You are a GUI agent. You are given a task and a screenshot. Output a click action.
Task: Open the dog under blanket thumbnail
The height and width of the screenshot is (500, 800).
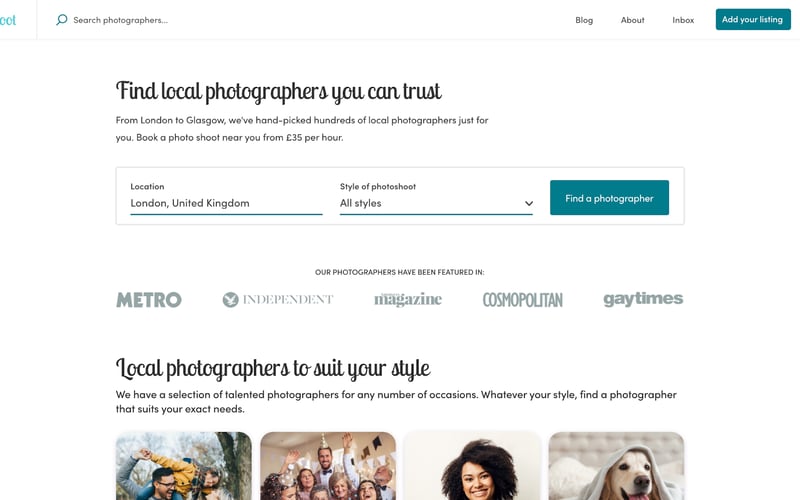pyautogui.click(x=616, y=466)
